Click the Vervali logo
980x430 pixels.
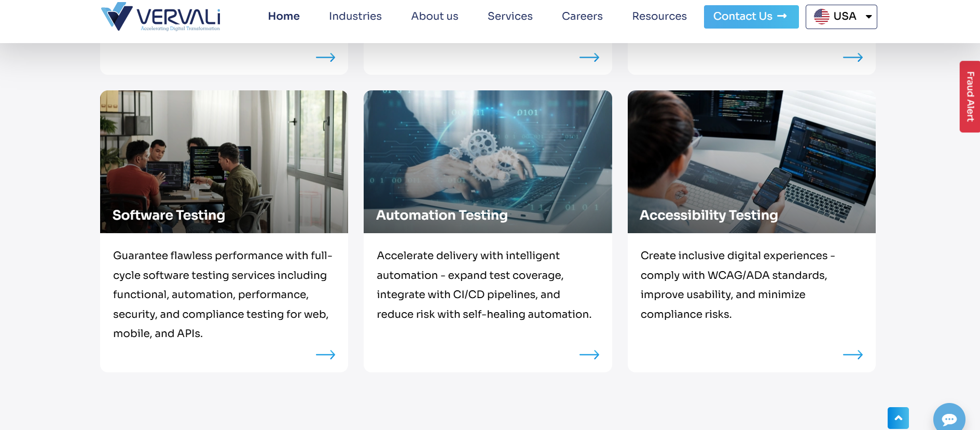[160, 17]
